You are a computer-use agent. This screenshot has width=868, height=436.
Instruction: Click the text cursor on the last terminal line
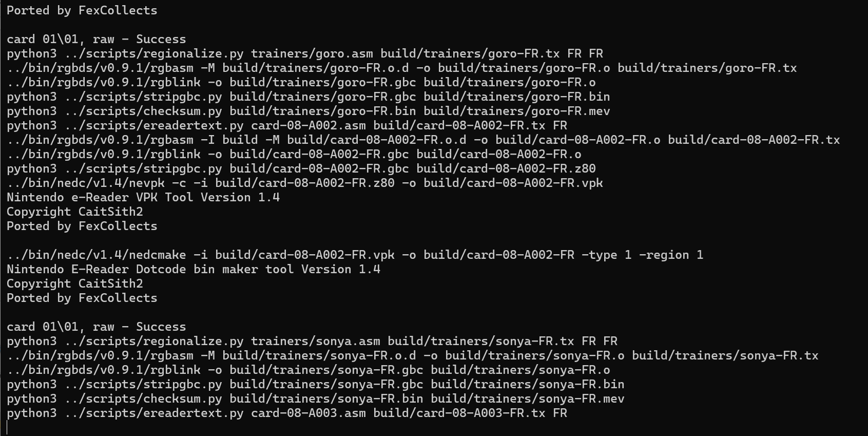[8, 427]
